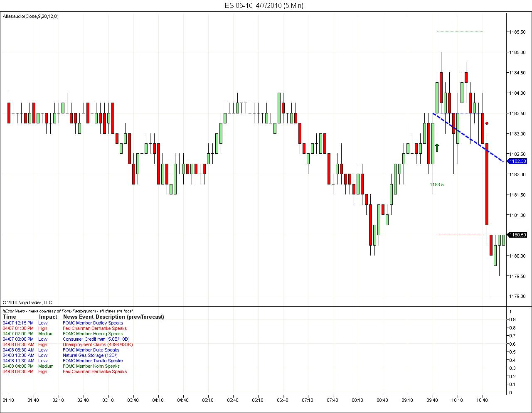Viewport: 532px width, 413px height.
Task: Select the red dotted stop line near 1180.50
Action: coord(460,235)
